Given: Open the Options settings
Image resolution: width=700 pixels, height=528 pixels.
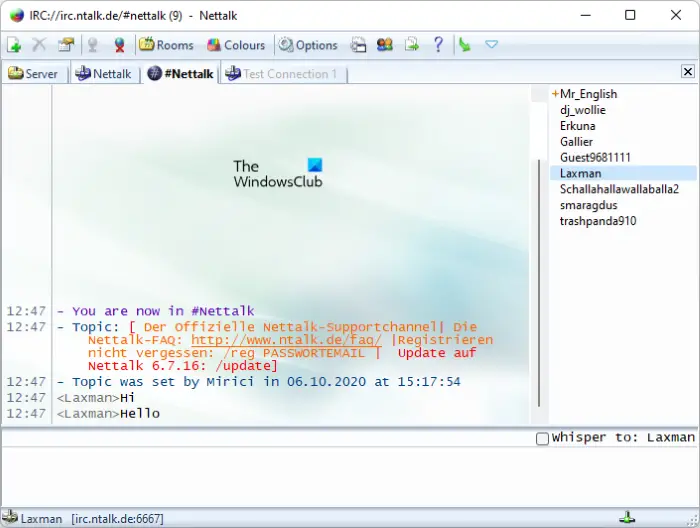Looking at the screenshot, I should click(x=308, y=45).
